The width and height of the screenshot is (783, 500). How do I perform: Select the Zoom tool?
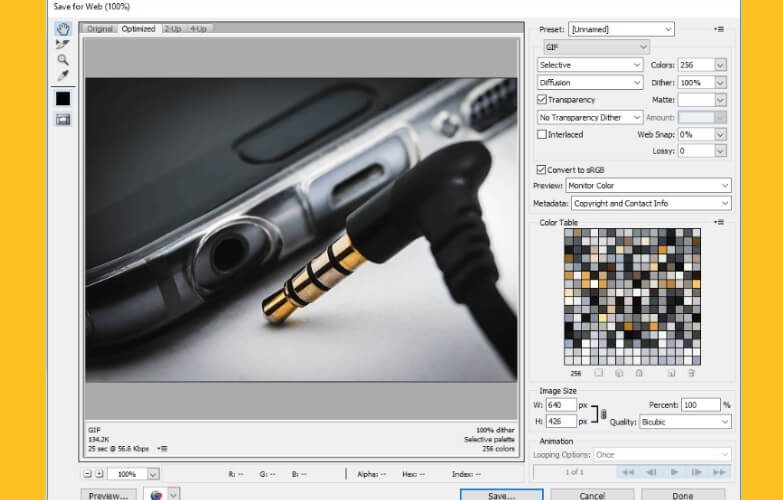click(63, 60)
